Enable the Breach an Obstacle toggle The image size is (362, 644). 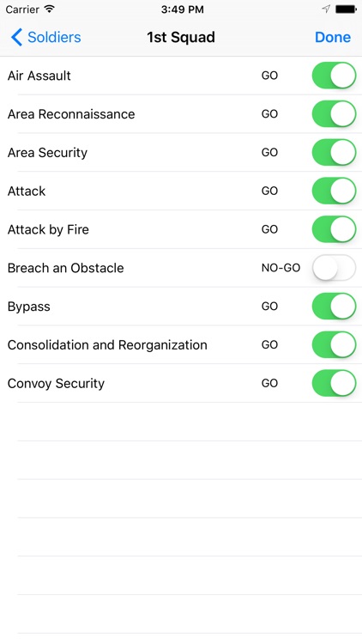coord(334,268)
